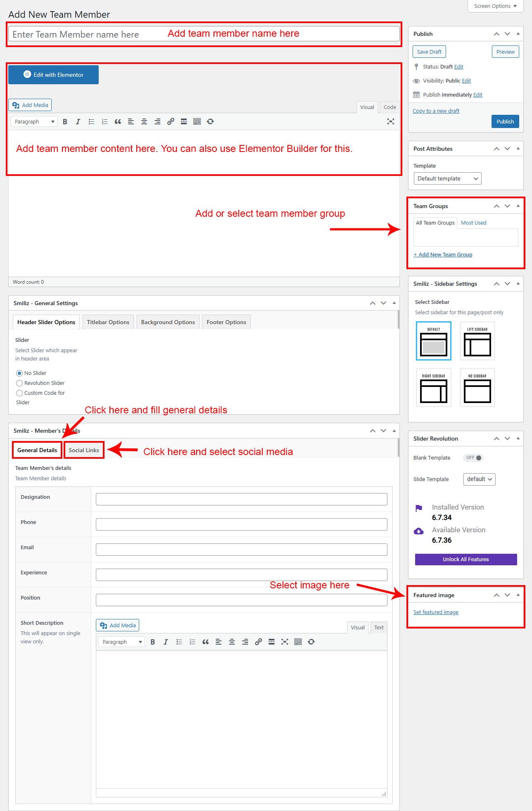Select the Left Sidebar layout thumbnail
532x811 pixels.
click(x=477, y=341)
